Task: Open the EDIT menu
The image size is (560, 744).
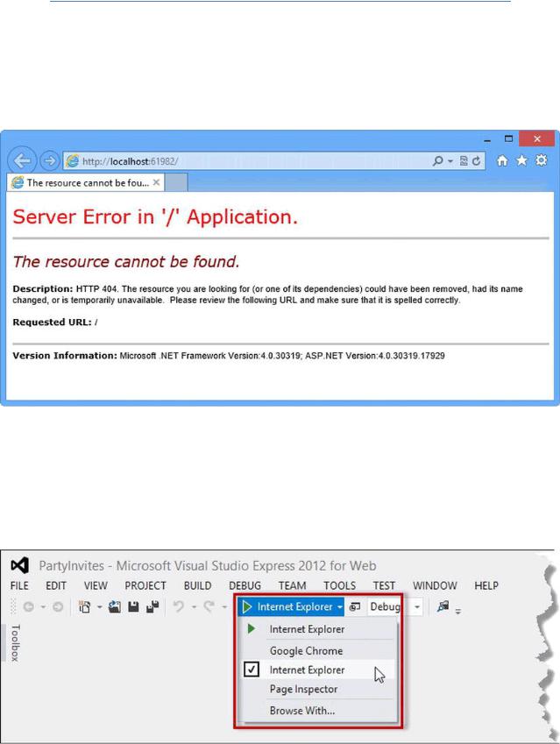Action: 55,585
